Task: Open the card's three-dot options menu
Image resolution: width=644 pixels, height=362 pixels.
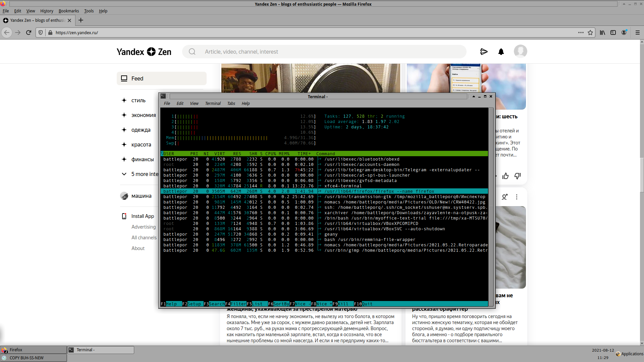Action: [517, 197]
